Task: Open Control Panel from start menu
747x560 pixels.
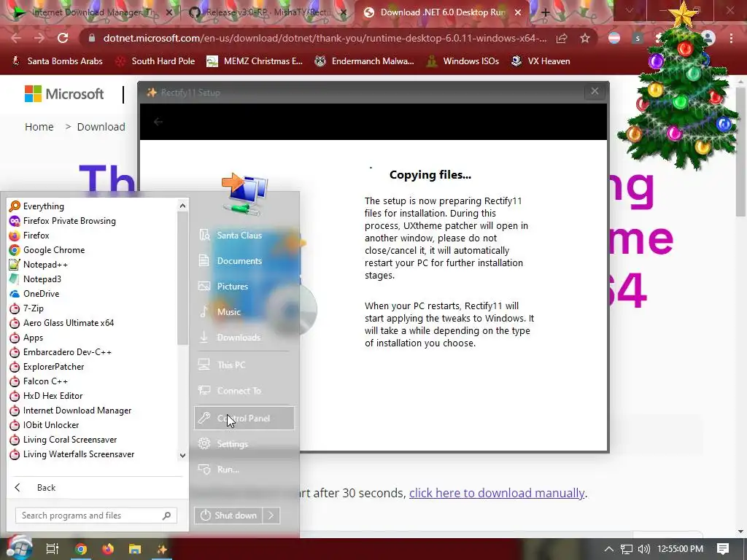Action: click(244, 418)
